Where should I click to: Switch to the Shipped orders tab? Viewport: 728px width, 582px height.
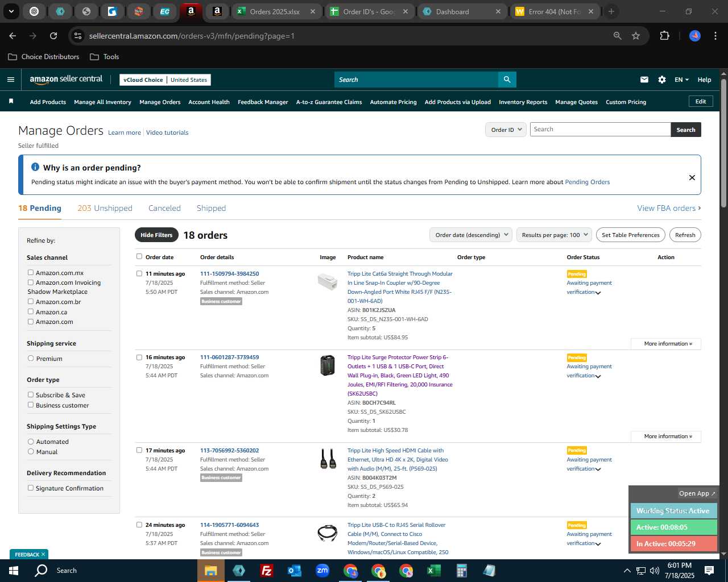point(211,208)
